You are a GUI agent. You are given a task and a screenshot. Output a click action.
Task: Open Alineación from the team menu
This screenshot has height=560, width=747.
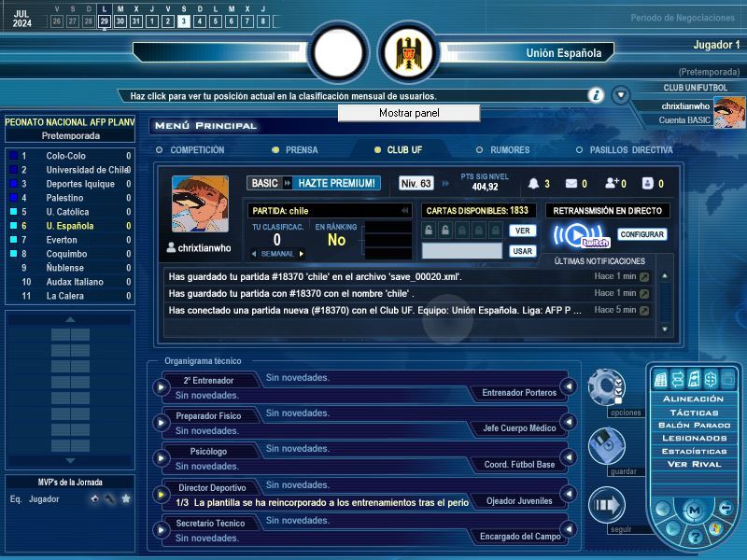(693, 399)
